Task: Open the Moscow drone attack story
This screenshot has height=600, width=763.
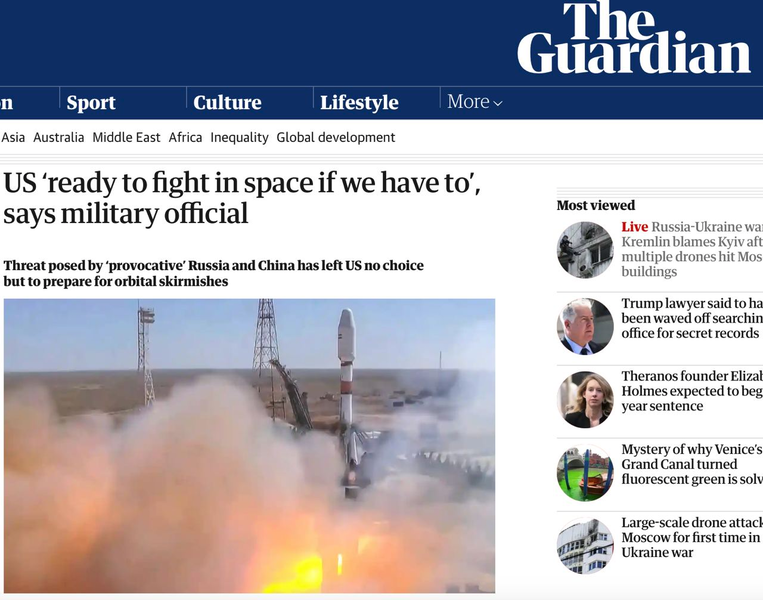Action: pyautogui.click(x=692, y=537)
